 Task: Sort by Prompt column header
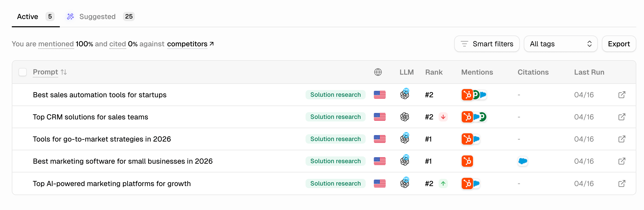click(x=45, y=72)
